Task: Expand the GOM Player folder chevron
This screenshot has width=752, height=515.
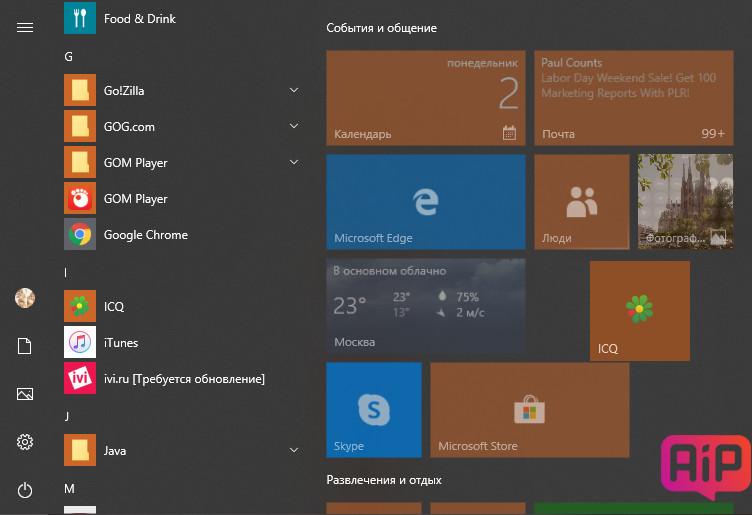Action: pos(294,162)
